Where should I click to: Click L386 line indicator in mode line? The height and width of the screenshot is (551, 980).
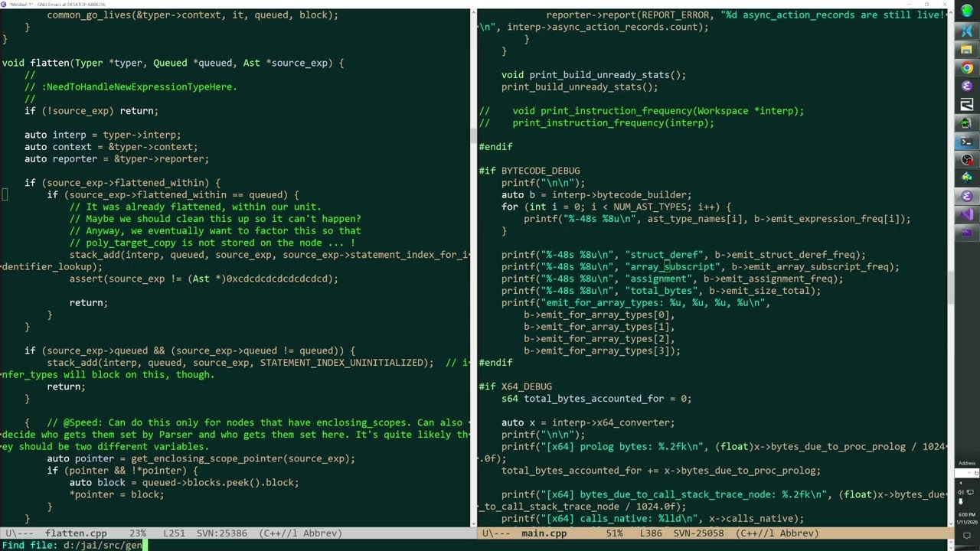(x=652, y=533)
